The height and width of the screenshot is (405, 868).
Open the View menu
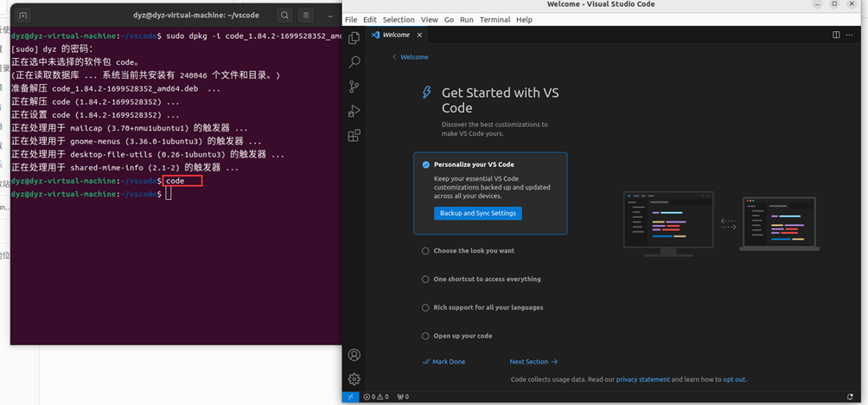coord(429,19)
